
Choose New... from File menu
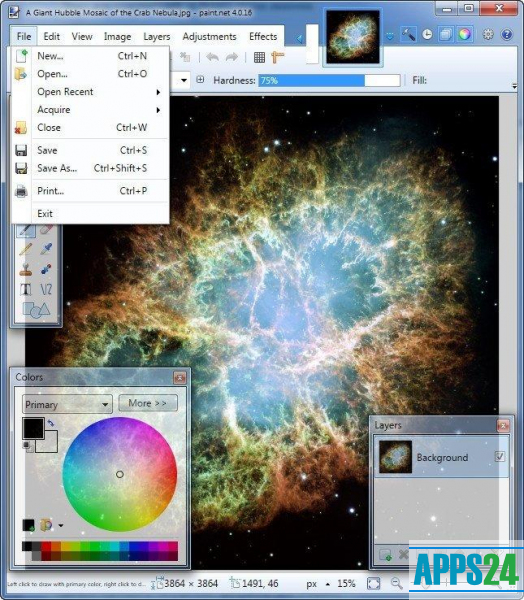tap(91, 56)
